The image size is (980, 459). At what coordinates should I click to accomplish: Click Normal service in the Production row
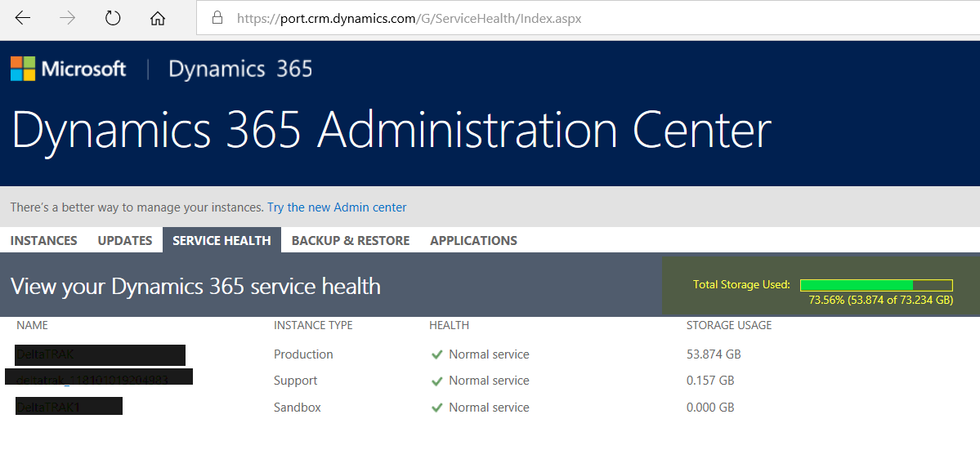pyautogui.click(x=489, y=354)
